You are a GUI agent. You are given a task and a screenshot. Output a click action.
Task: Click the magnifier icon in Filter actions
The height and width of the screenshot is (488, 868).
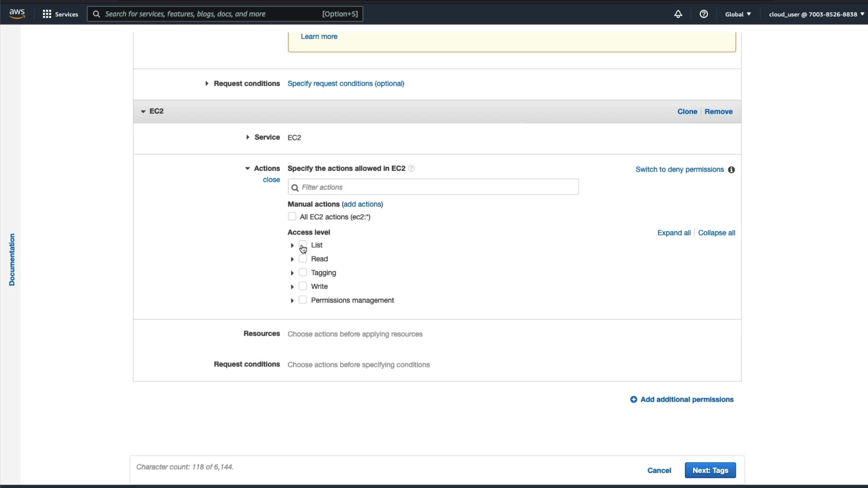coord(295,188)
